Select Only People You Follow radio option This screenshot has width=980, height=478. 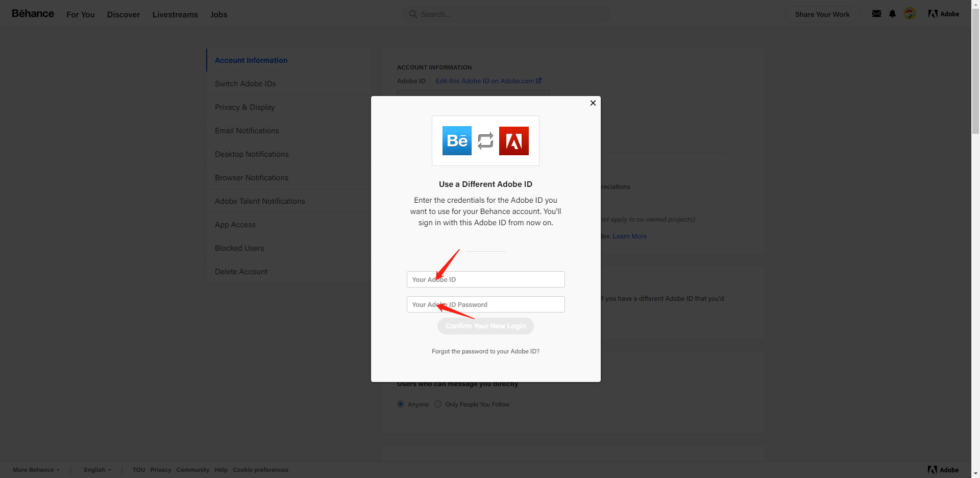point(438,404)
